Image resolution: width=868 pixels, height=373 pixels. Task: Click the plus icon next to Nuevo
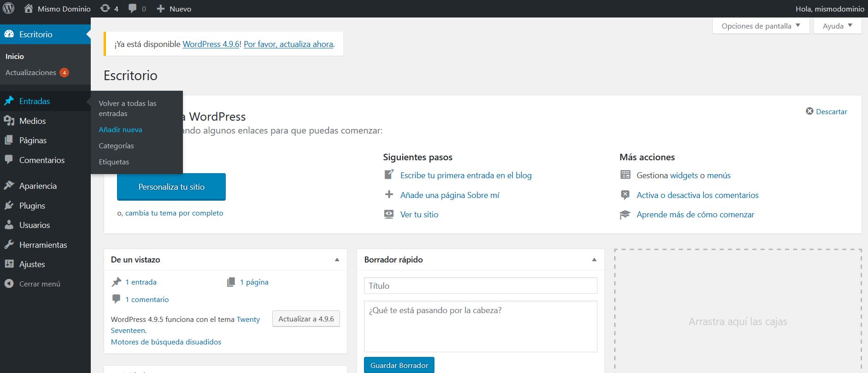160,9
